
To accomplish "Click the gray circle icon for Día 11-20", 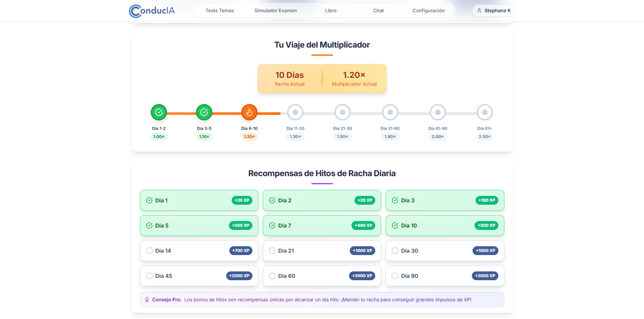I will click(295, 112).
